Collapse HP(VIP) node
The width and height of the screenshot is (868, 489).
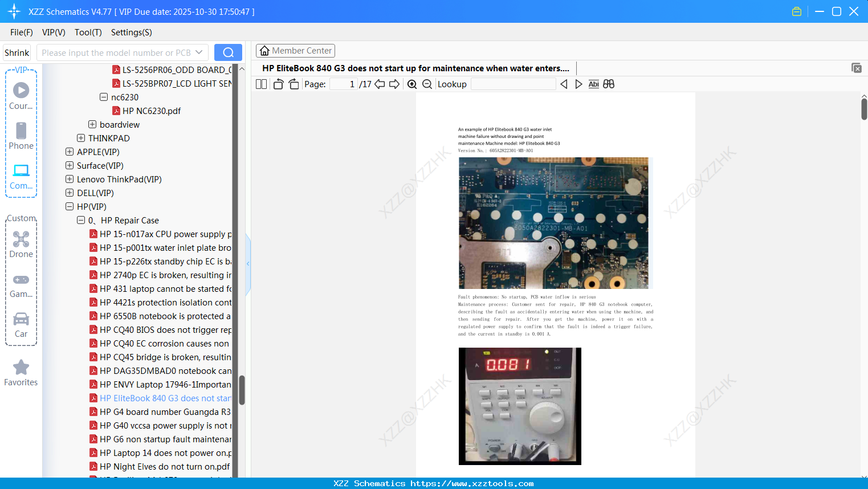click(x=70, y=207)
